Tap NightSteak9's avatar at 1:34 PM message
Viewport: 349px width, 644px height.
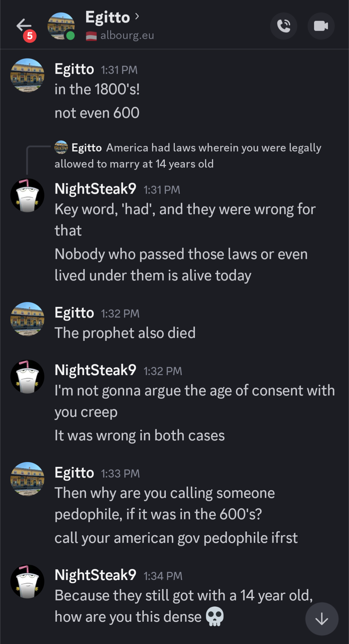tap(27, 581)
